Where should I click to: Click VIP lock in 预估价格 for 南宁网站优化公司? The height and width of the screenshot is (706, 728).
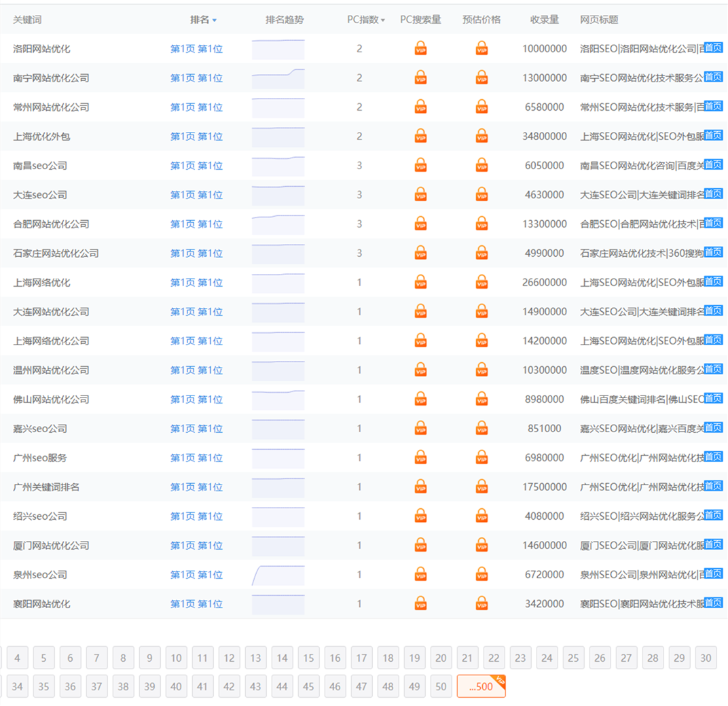point(481,78)
